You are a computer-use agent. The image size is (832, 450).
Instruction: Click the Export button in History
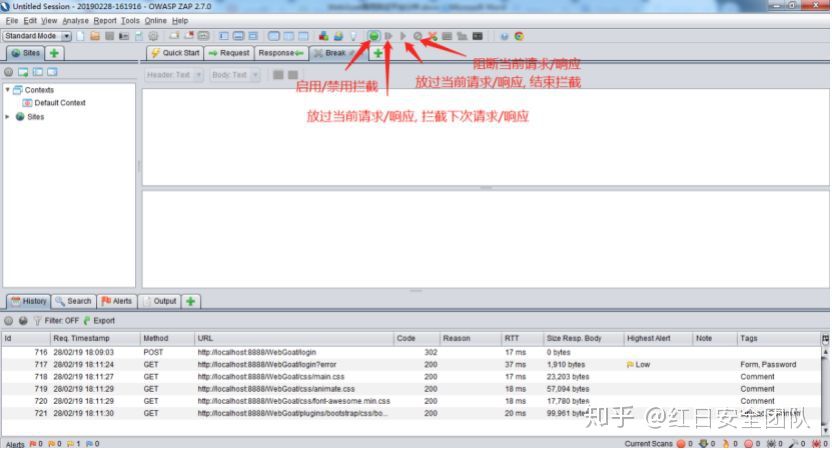point(99,321)
